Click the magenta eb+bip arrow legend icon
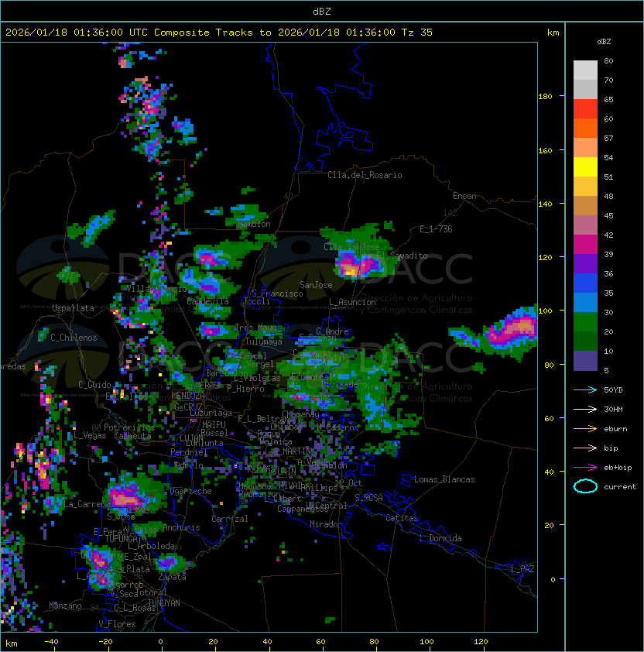644x652 pixels. (585, 468)
